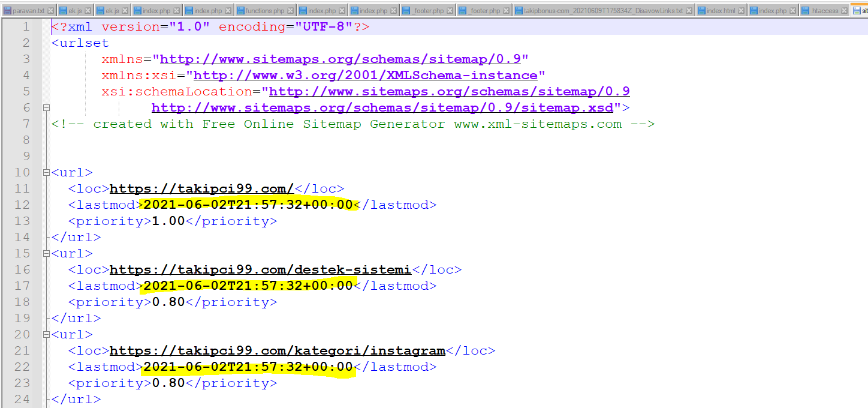Open the takipci99.com/kategori/instagram link
This screenshot has height=408, width=868.
point(277,350)
